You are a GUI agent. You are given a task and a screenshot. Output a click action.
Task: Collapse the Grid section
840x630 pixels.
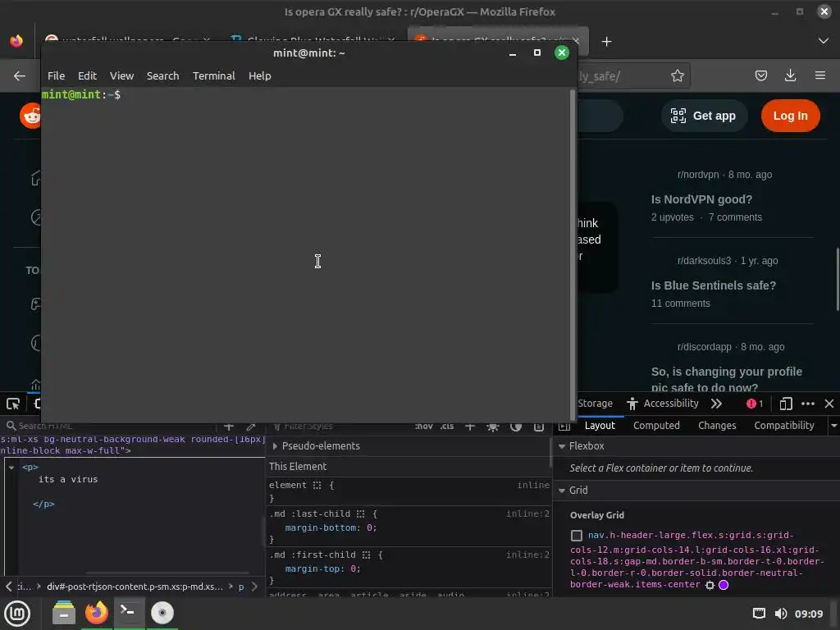pos(562,491)
